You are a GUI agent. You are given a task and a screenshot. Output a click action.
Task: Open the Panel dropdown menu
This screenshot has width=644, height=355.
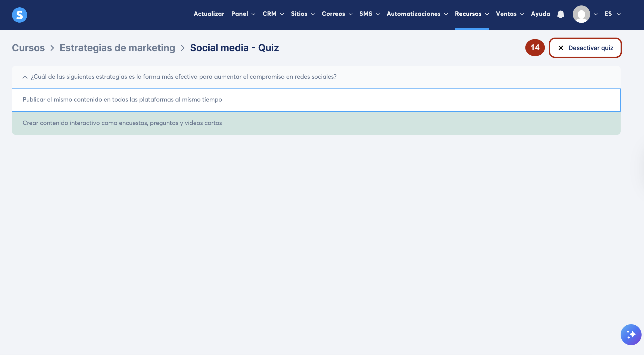243,14
